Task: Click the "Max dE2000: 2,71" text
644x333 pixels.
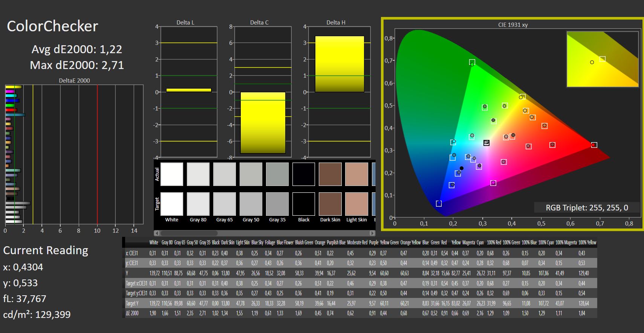Action: coord(77,65)
